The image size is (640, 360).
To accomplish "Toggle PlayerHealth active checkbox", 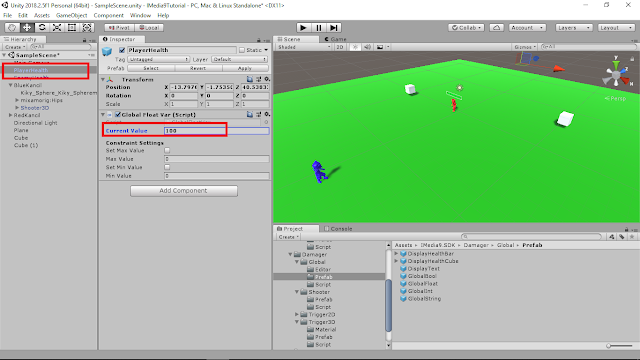I will [x=122, y=50].
